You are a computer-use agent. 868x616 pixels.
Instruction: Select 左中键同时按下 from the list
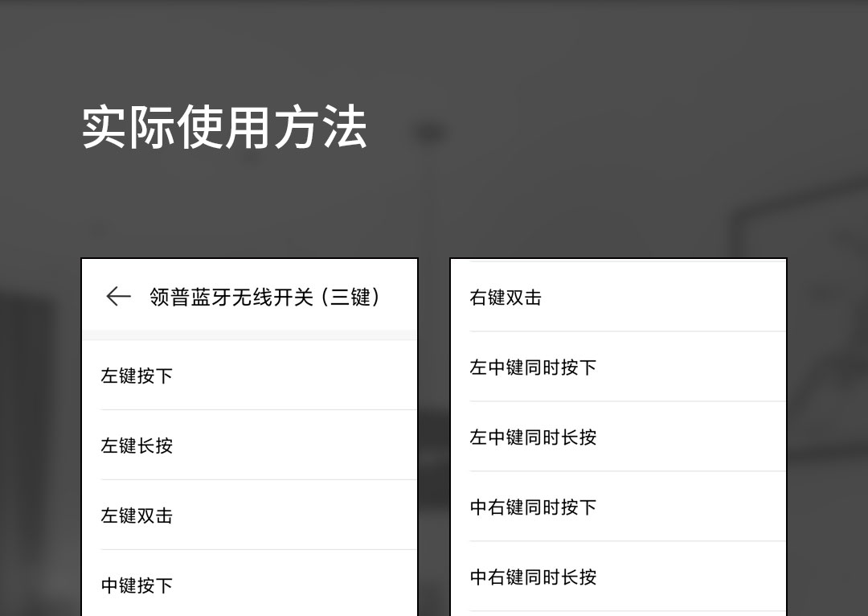point(533,368)
